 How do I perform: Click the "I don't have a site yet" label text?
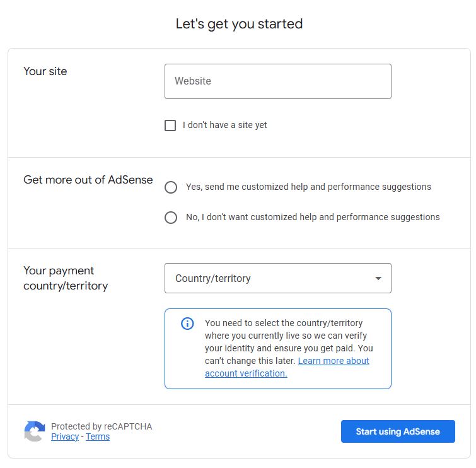pos(224,125)
